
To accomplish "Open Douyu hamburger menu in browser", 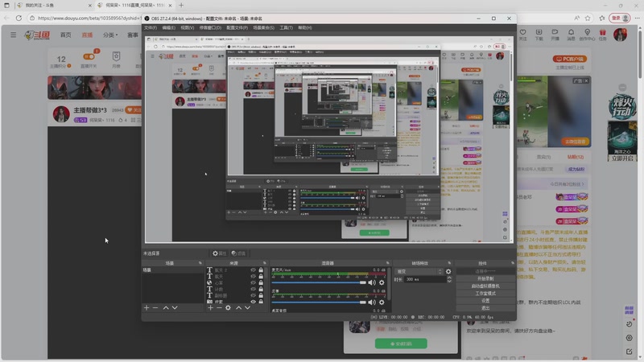I will [x=13, y=35].
